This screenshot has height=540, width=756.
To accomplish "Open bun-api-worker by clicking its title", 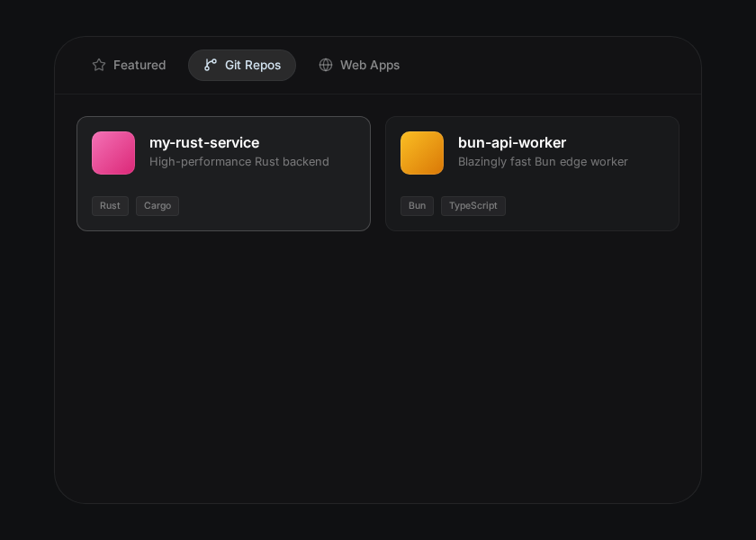I will click(x=511, y=142).
